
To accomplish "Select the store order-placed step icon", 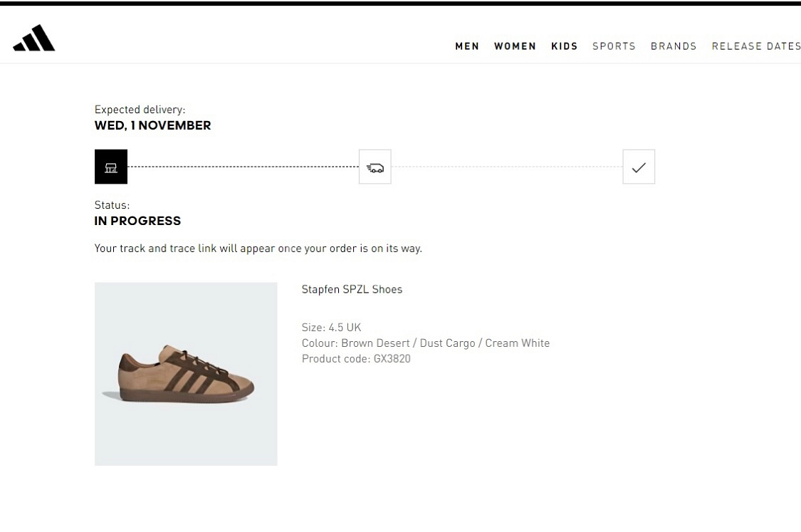I will pyautogui.click(x=111, y=167).
